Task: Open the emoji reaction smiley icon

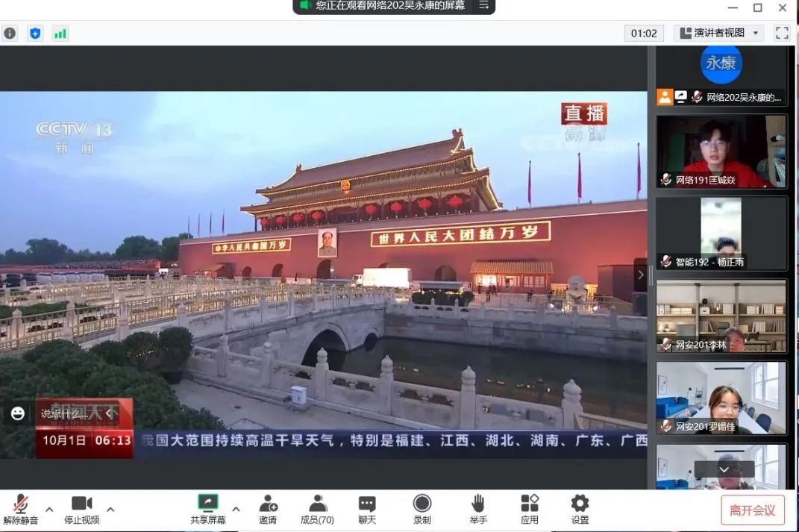Action: (18, 413)
